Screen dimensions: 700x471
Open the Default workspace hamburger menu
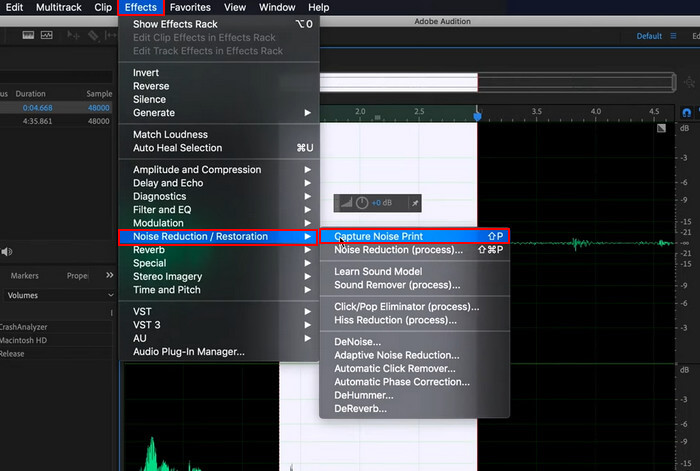[x=673, y=36]
